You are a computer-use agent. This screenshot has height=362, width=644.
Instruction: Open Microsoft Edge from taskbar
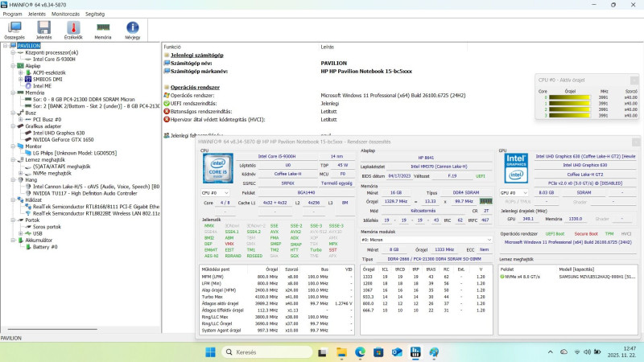[360, 352]
